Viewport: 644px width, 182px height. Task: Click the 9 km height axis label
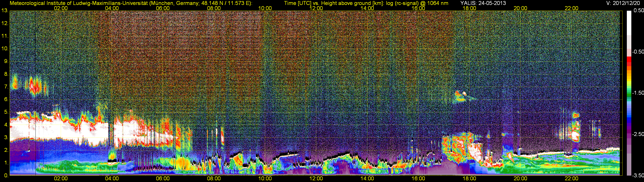[6, 61]
